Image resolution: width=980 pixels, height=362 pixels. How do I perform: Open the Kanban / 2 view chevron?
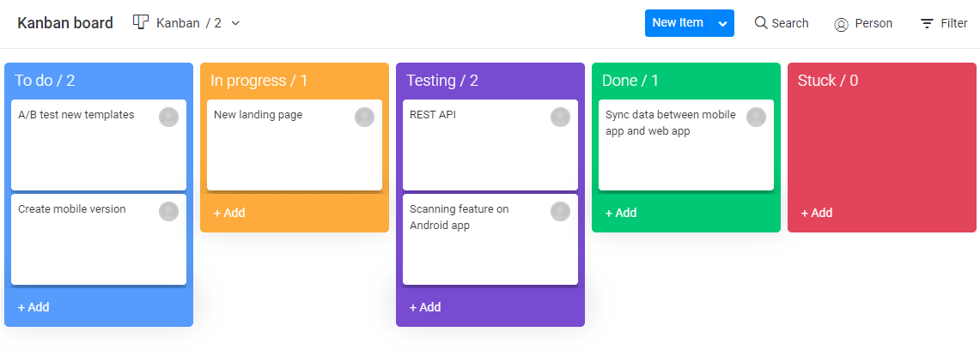click(x=235, y=23)
